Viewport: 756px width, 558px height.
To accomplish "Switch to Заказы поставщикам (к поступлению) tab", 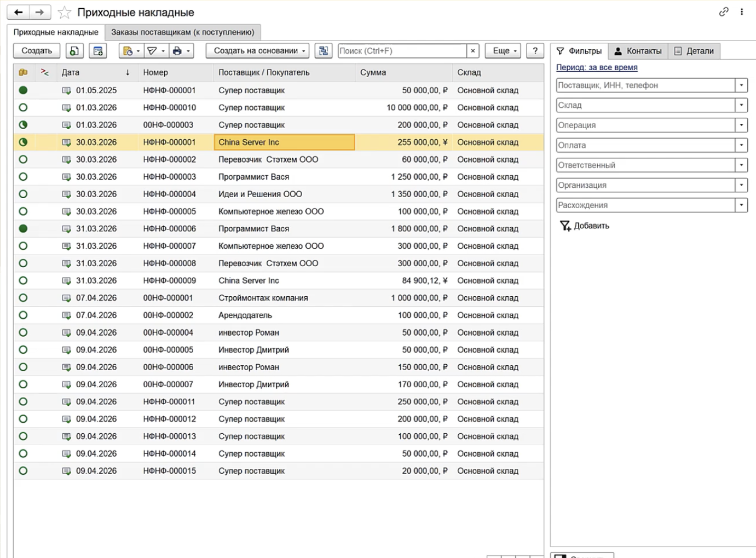I will pos(183,32).
